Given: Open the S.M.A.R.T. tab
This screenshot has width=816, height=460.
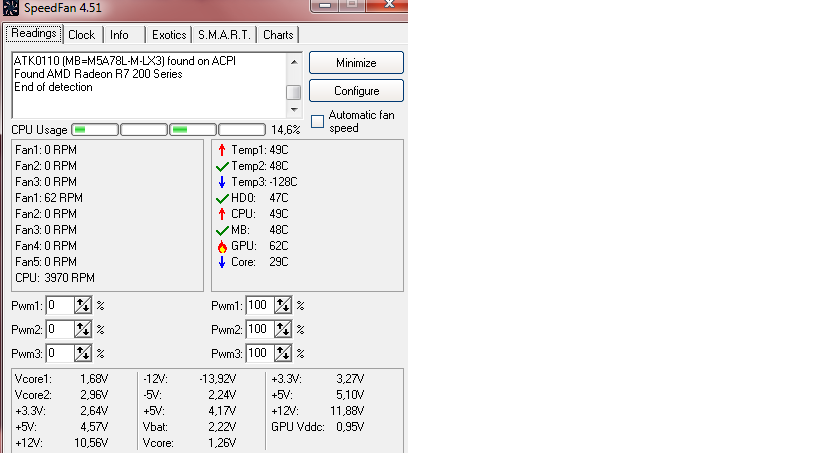Looking at the screenshot, I should pos(224,35).
